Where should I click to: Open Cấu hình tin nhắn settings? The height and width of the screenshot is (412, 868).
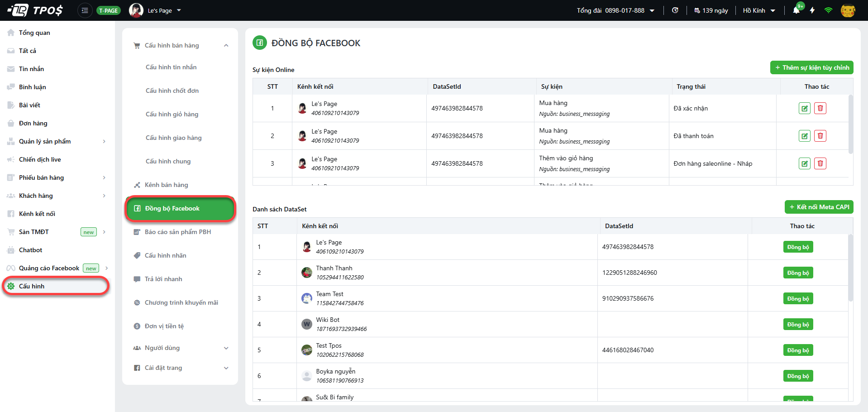pos(171,67)
